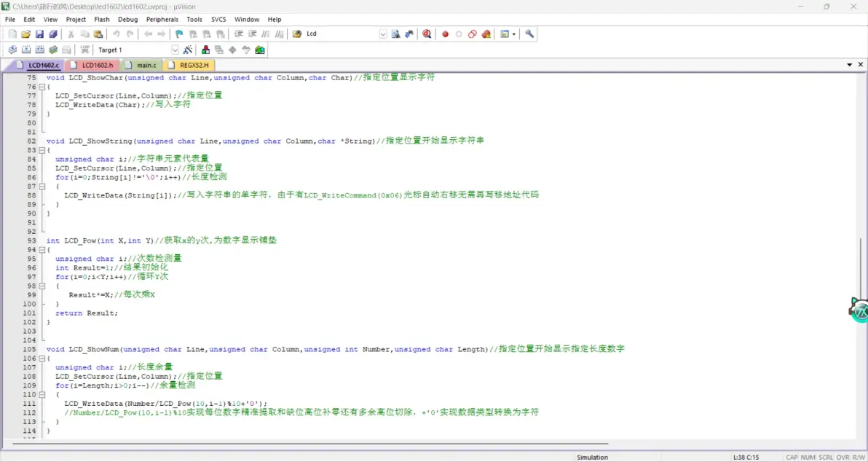Open the Window layout dropdown arrow
This screenshot has width=868, height=462.
click(x=514, y=34)
